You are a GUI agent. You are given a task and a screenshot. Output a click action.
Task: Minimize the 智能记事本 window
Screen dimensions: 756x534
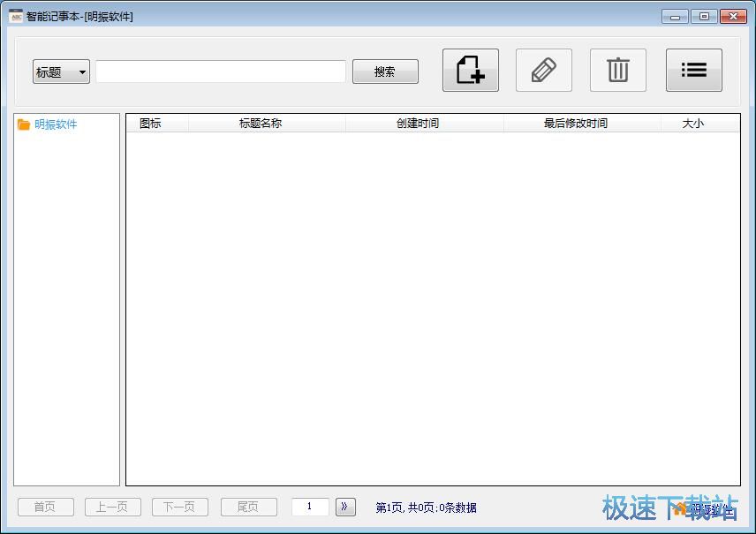(675, 17)
